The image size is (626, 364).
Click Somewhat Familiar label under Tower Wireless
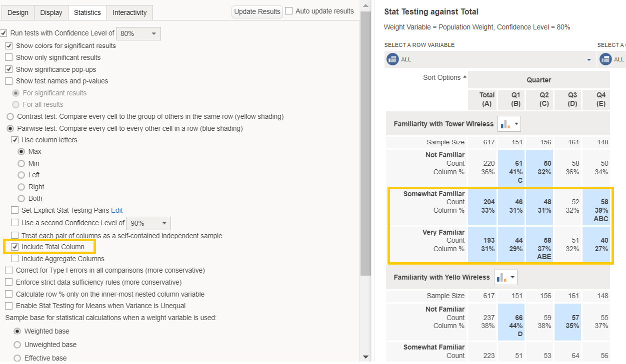coord(434,194)
